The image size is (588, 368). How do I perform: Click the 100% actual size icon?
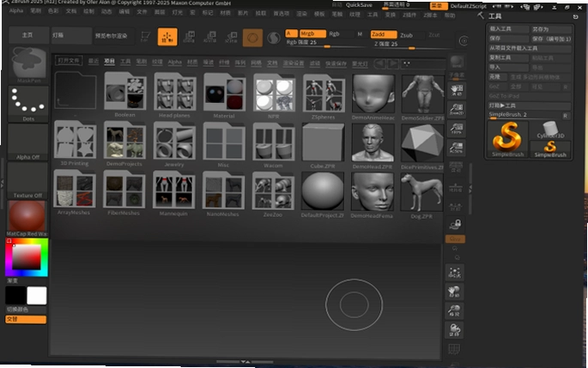[457, 129]
